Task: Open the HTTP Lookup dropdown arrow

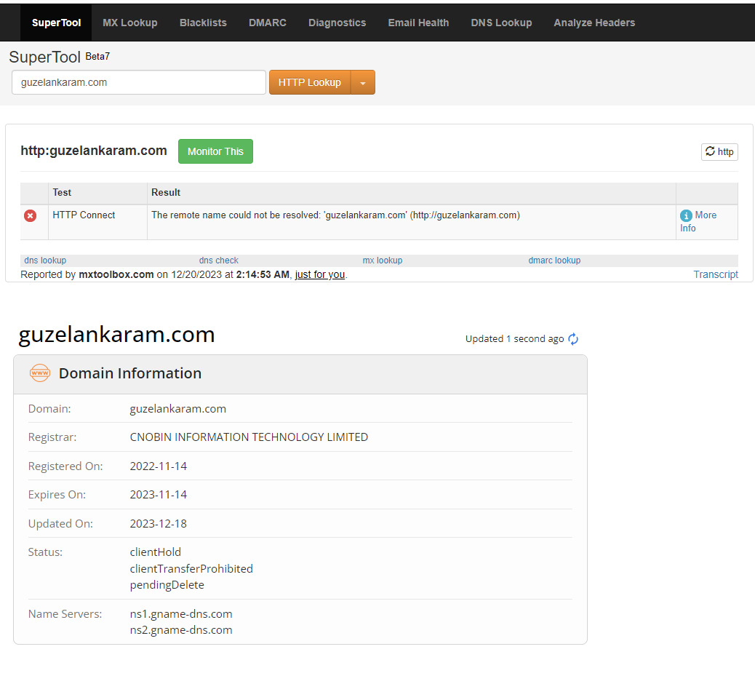Action: 363,82
